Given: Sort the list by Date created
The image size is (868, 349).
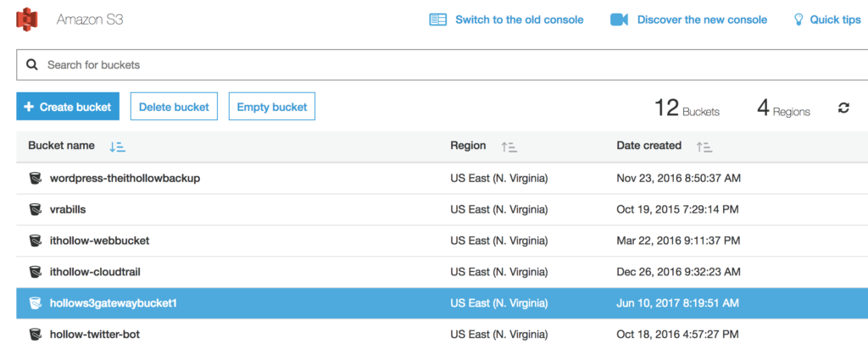Looking at the screenshot, I should [704, 147].
